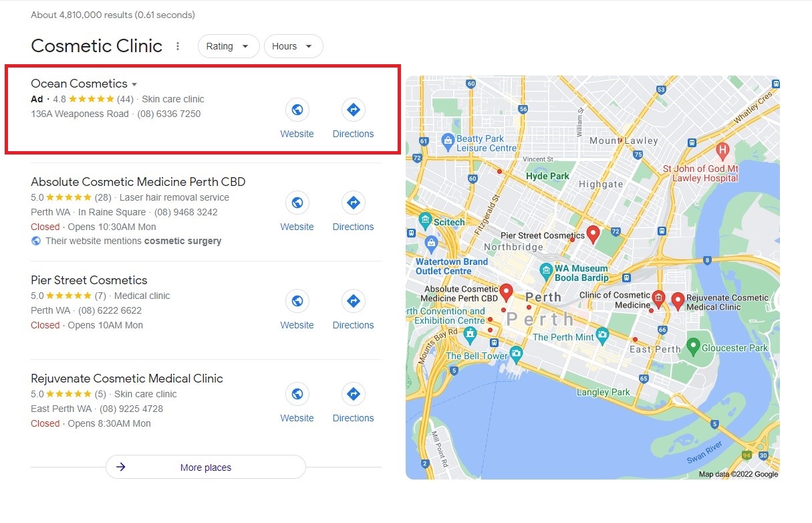Image resolution: width=812 pixels, height=523 pixels.
Task: Click Highgate label on map
Action: pos(601,184)
